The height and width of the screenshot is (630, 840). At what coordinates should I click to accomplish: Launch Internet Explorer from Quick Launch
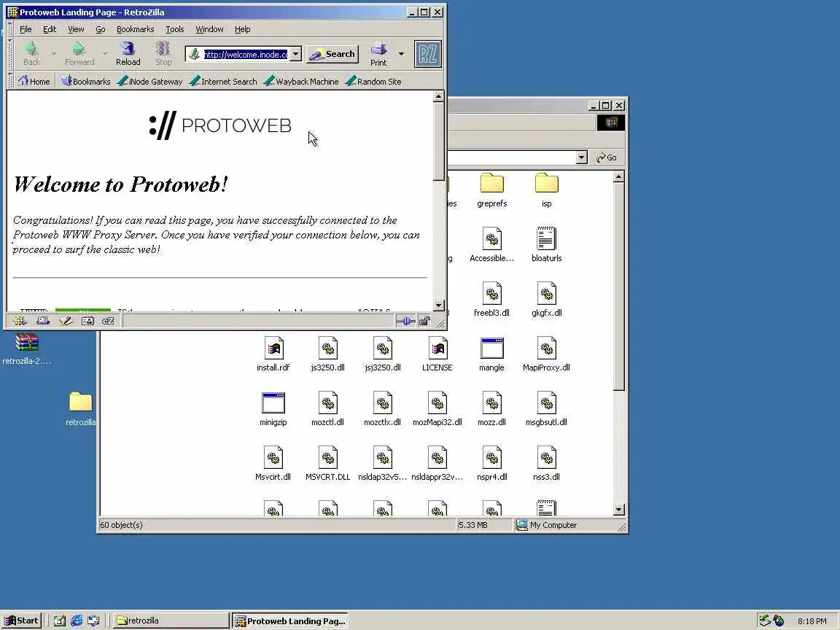(x=77, y=621)
